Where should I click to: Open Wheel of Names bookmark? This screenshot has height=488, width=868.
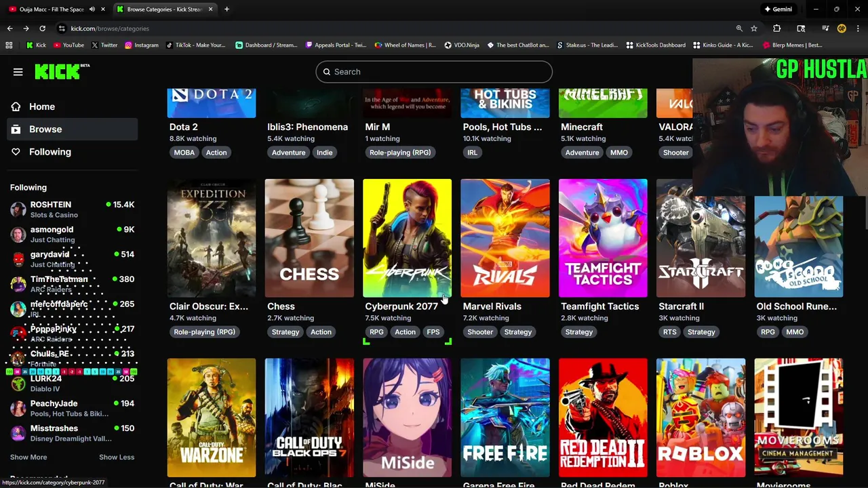tap(406, 45)
